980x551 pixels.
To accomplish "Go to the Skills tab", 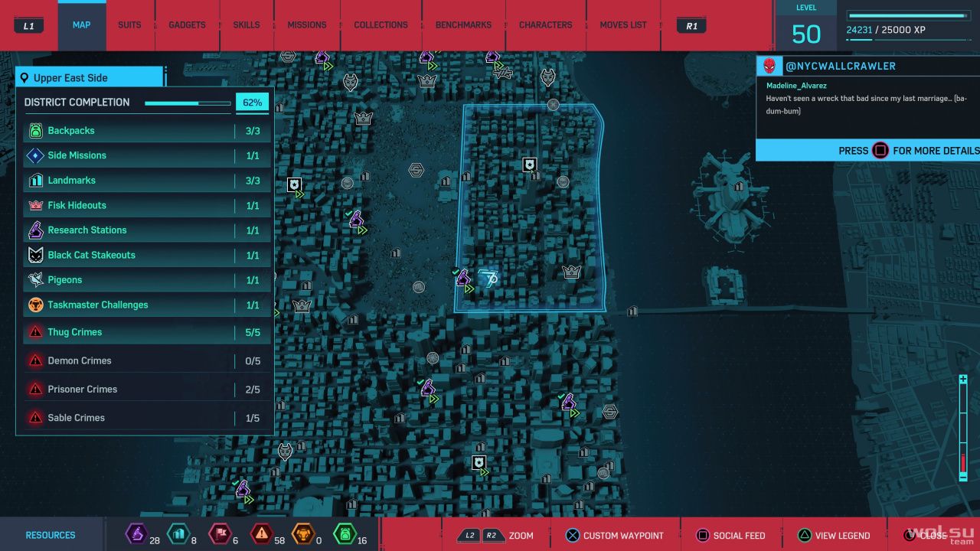I will (247, 25).
